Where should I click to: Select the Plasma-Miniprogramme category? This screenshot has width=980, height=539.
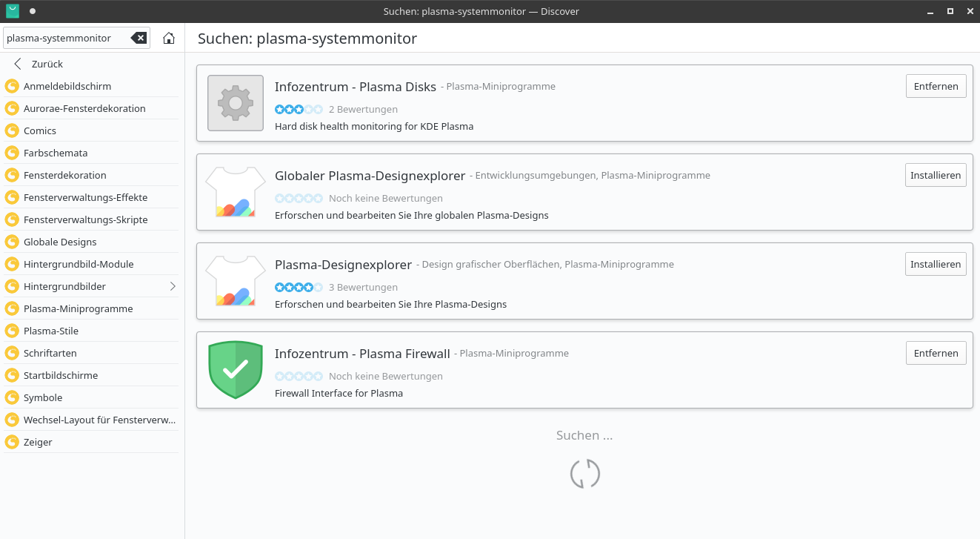click(x=78, y=308)
